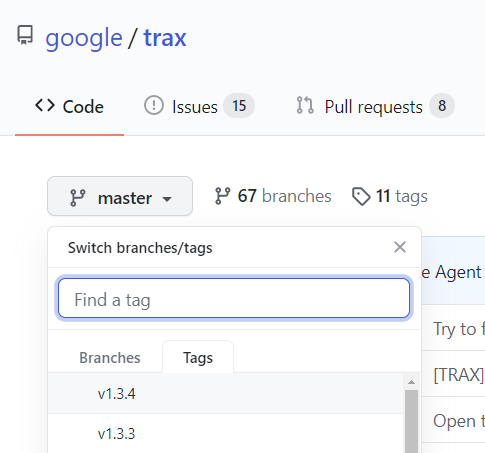Select tag v1.3.4 from the list
The height and width of the screenshot is (453, 485).
click(x=226, y=394)
